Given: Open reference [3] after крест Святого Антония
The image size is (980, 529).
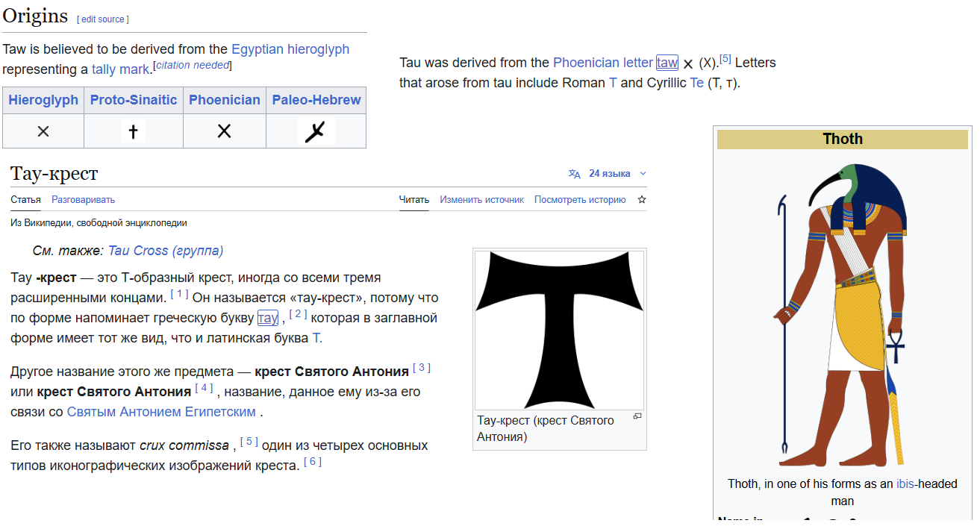Looking at the screenshot, I should pos(422,367).
